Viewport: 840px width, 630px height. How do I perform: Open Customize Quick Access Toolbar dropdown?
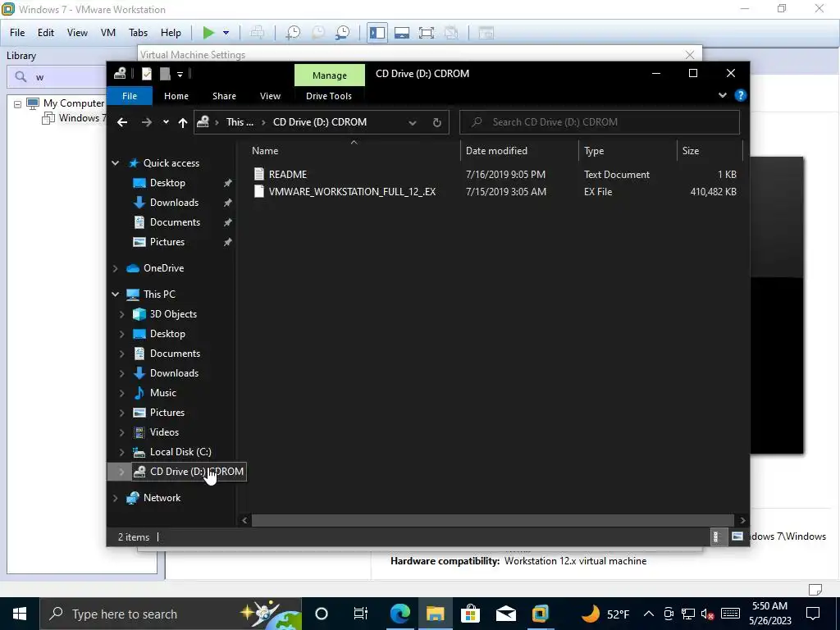pos(180,75)
